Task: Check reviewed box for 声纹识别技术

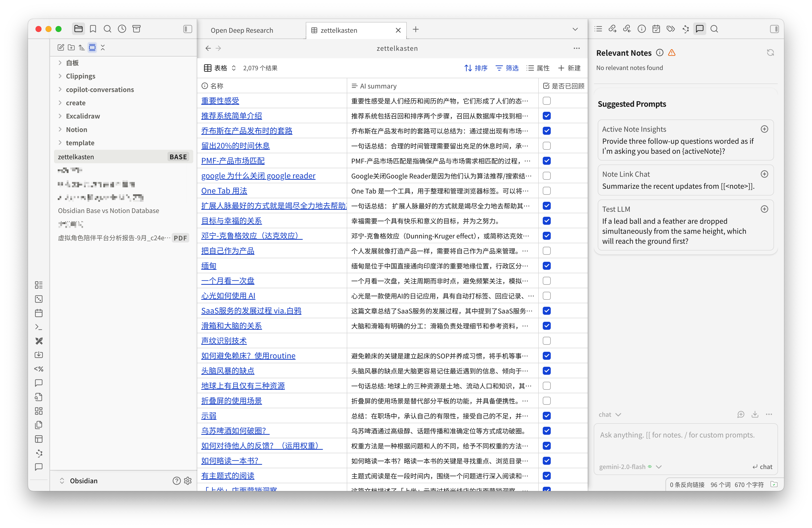Action: coord(546,341)
